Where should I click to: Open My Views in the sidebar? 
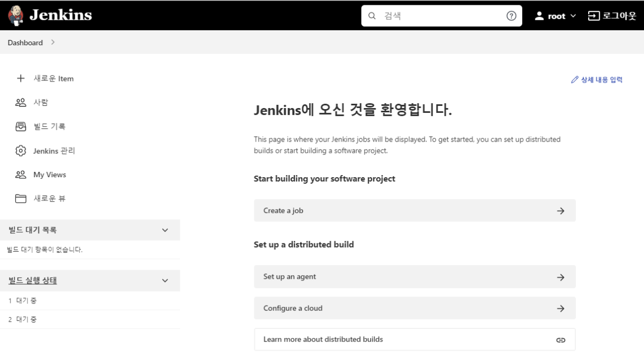click(50, 175)
